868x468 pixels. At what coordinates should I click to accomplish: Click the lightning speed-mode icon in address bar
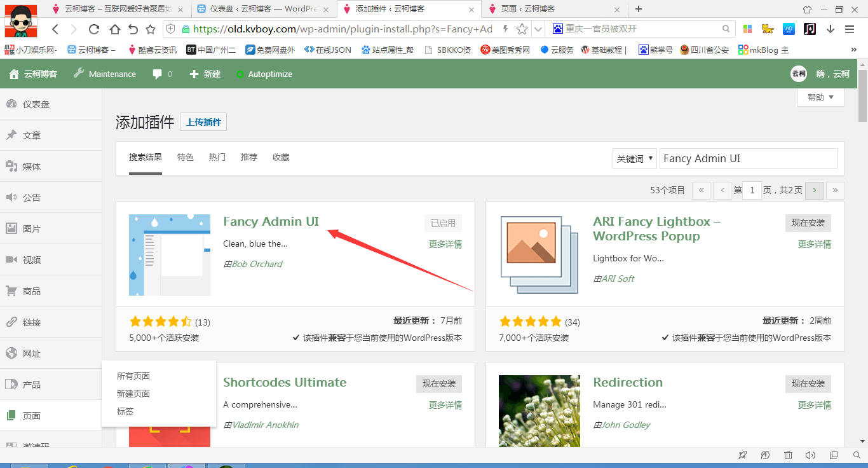506,29
